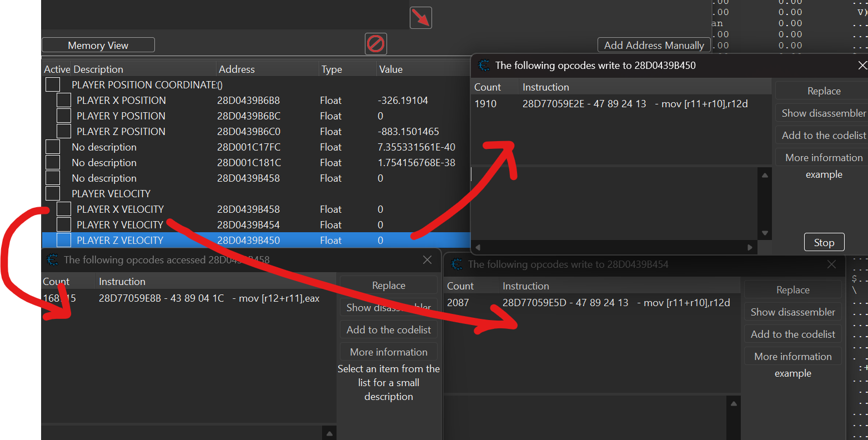Click horizontal scroll right arrow in 28D0439B450 window

coord(750,247)
